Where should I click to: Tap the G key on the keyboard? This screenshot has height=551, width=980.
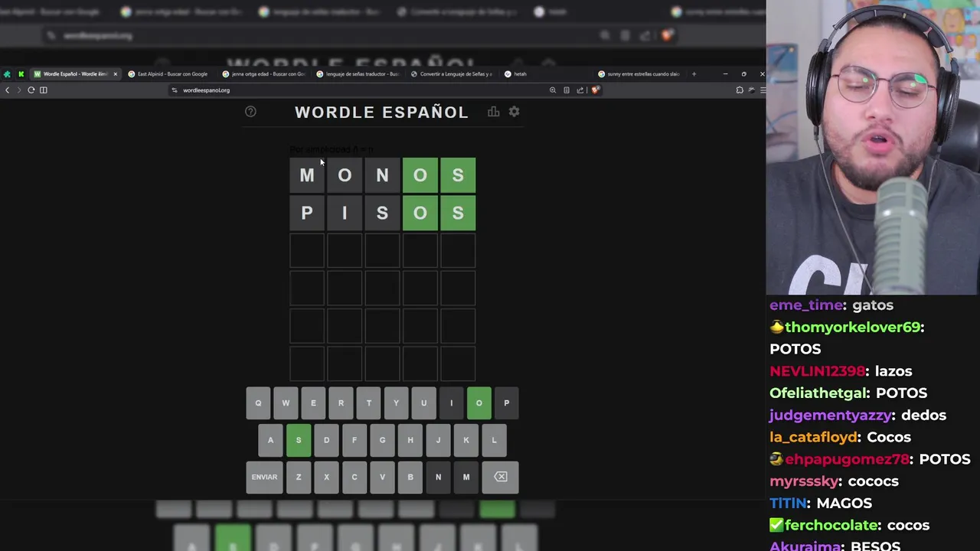382,440
